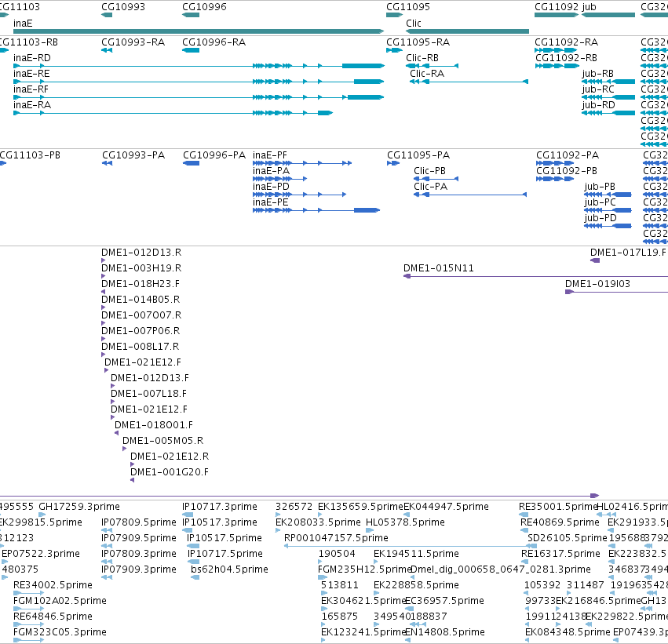Click the teal Clic gene bar
Screen dimensions: 668x644
click(x=468, y=31)
